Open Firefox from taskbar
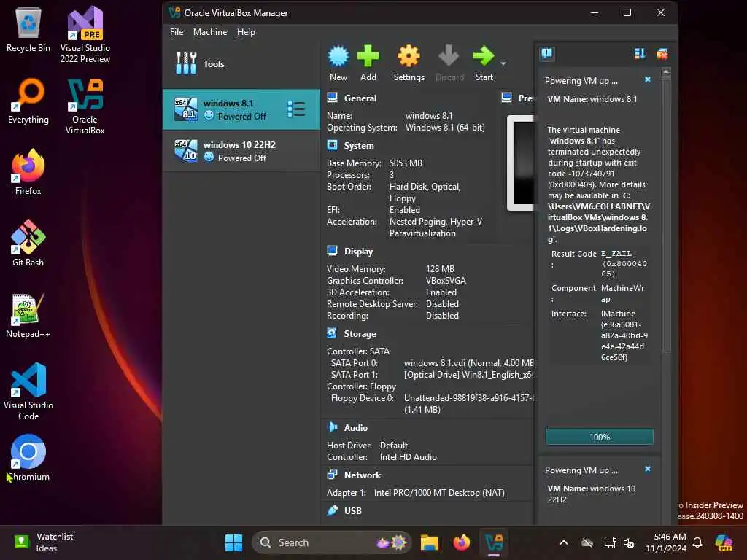 click(461, 542)
